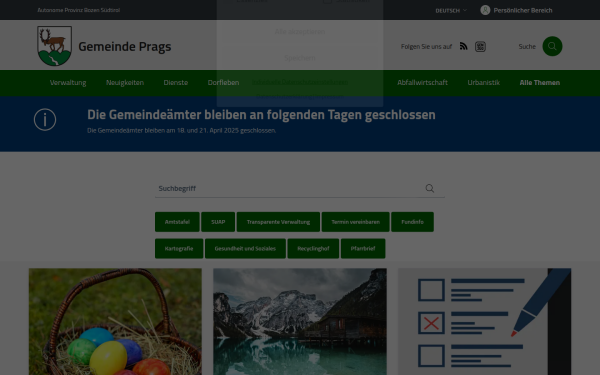Go to Urbanistik topic
600x375 pixels.
tap(484, 83)
